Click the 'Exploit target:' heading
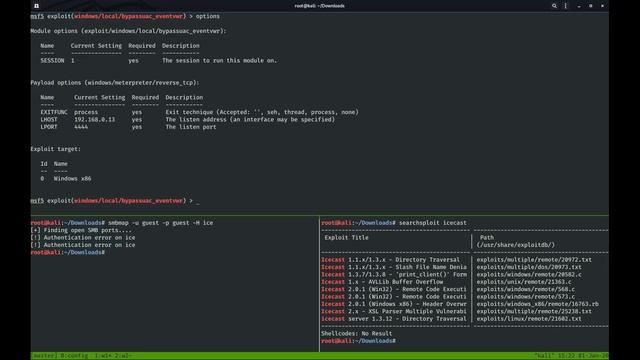Image resolution: width=640 pixels, height=360 pixels. click(56, 149)
